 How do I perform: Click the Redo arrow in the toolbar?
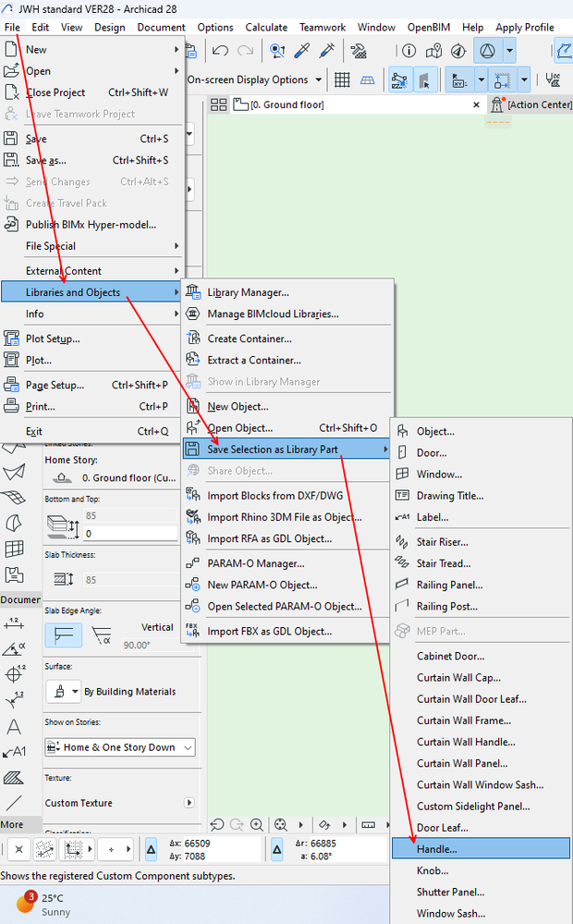pos(245,51)
